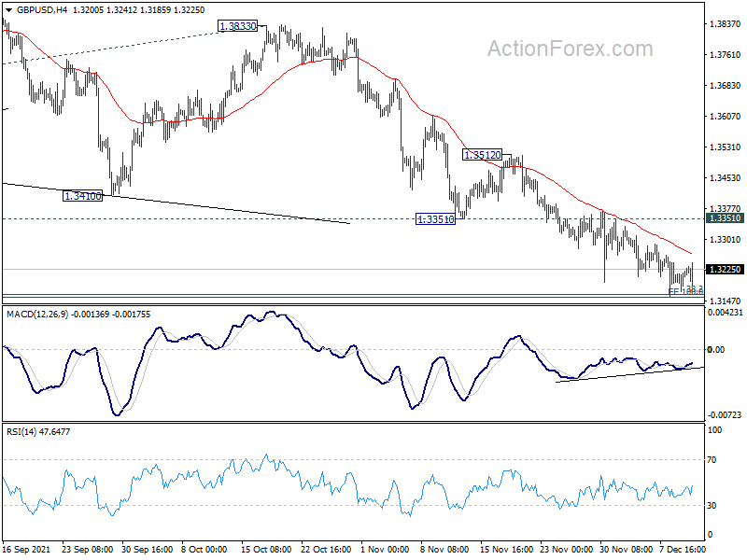
Task: Select the RSI(14) indicator title
Action: coord(21,432)
